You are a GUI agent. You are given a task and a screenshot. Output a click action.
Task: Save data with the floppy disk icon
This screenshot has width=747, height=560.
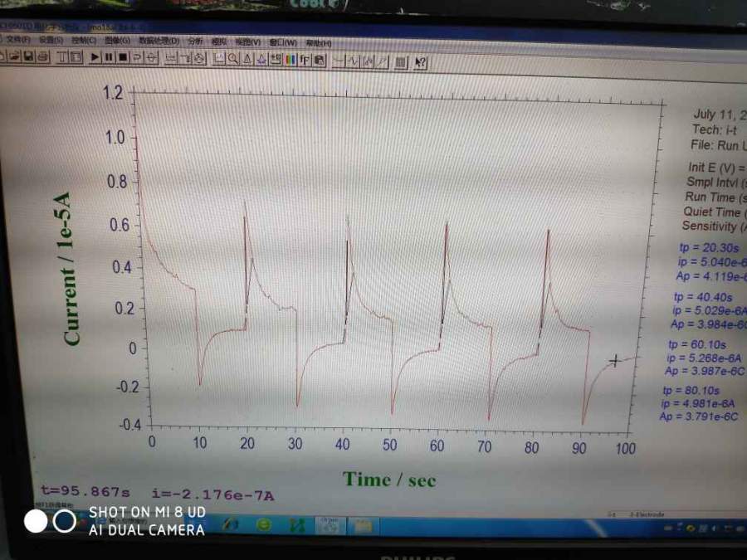(28, 57)
